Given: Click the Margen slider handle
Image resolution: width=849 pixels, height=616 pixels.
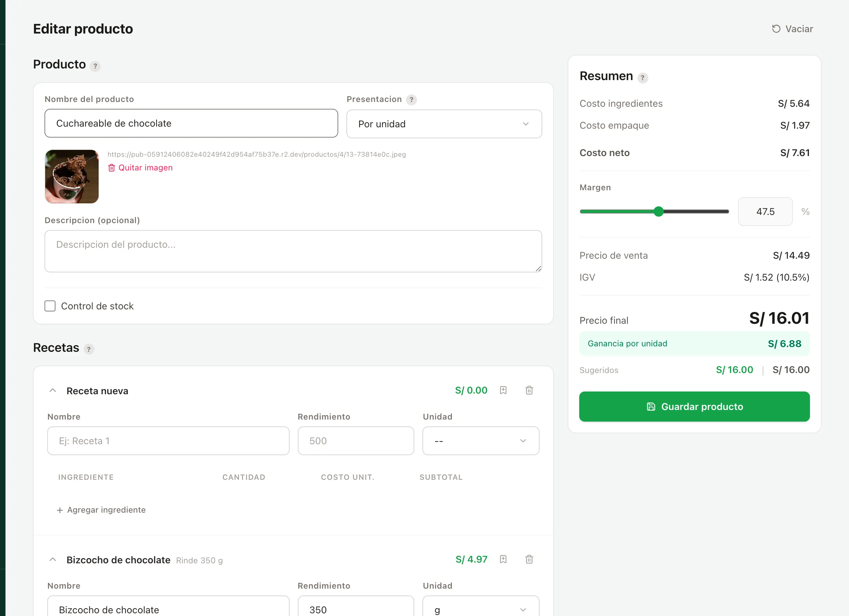Looking at the screenshot, I should click(658, 211).
